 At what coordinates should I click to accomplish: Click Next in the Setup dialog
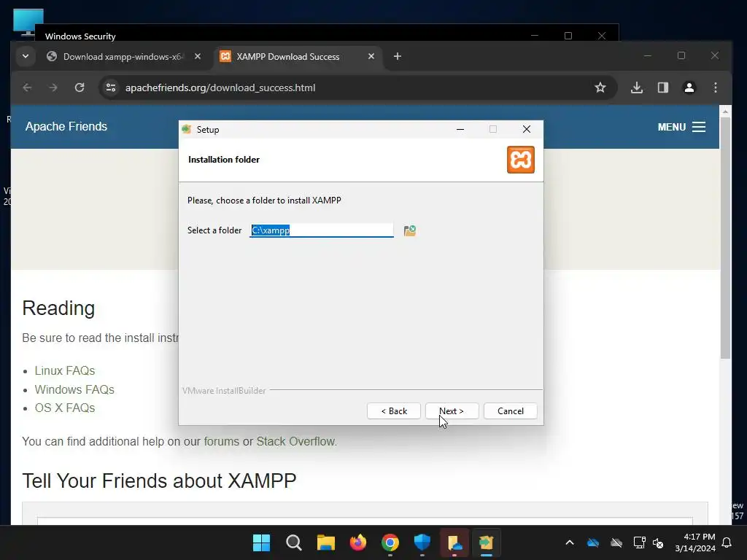tap(452, 411)
